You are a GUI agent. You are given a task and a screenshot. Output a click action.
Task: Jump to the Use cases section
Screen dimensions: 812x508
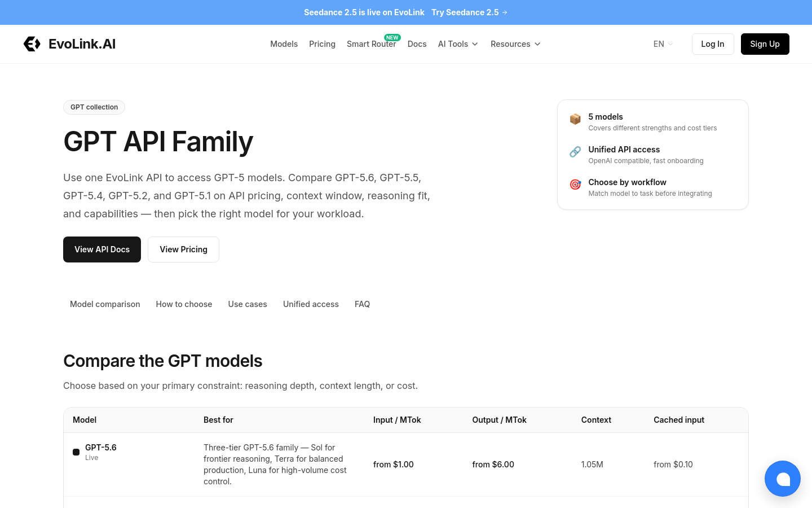tap(248, 304)
